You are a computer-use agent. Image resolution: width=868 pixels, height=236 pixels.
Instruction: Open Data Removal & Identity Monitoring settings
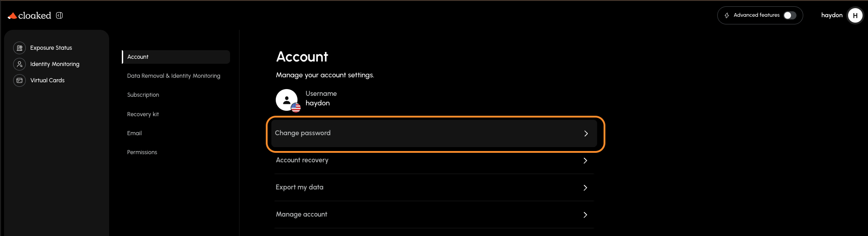tap(173, 76)
